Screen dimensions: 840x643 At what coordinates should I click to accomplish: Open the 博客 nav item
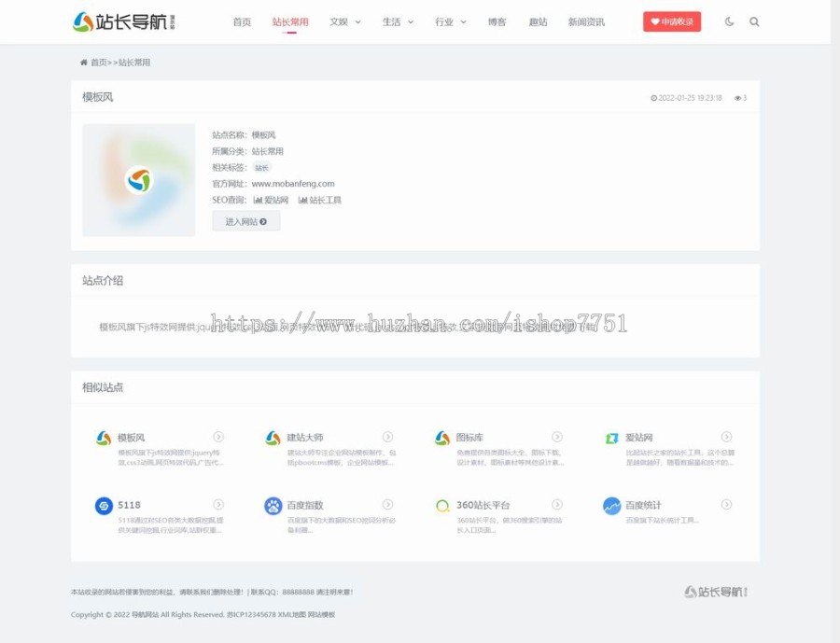pos(497,22)
